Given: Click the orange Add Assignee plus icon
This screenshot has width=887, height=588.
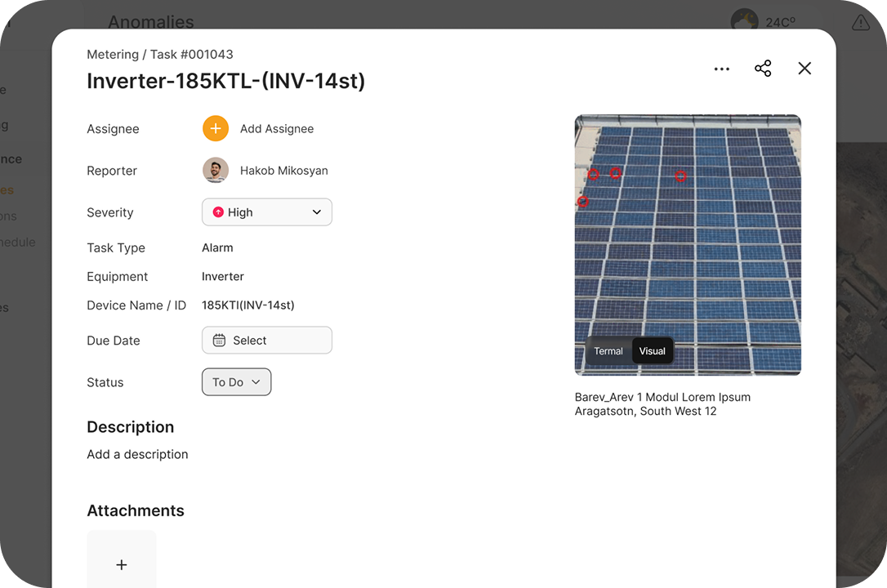Looking at the screenshot, I should point(216,128).
